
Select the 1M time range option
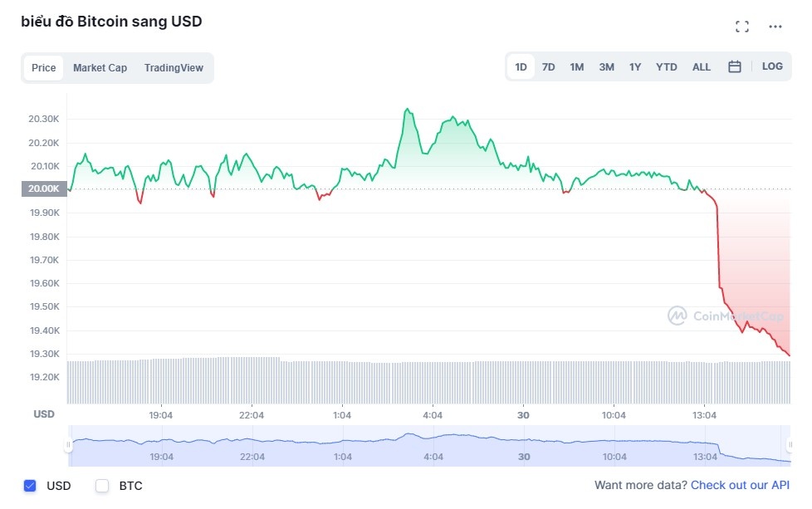(577, 66)
